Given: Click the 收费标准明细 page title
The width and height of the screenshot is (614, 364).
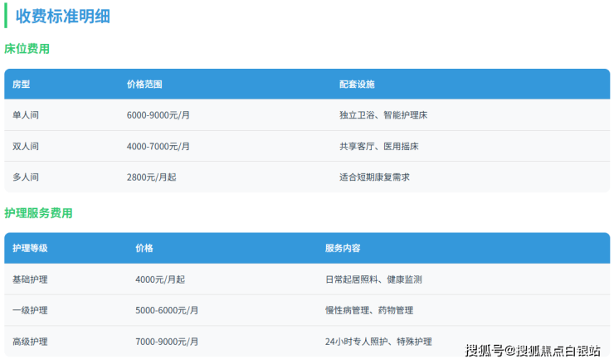Looking at the screenshot, I should click(62, 16).
